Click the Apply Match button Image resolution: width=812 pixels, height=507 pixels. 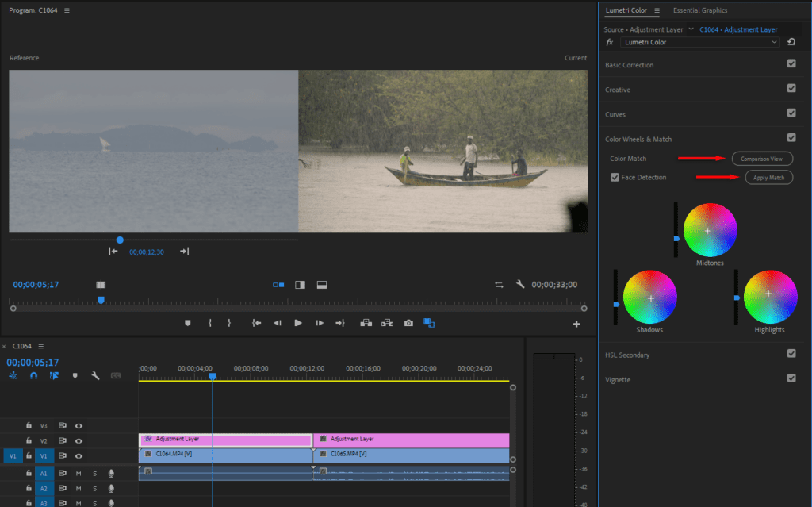[x=768, y=177]
